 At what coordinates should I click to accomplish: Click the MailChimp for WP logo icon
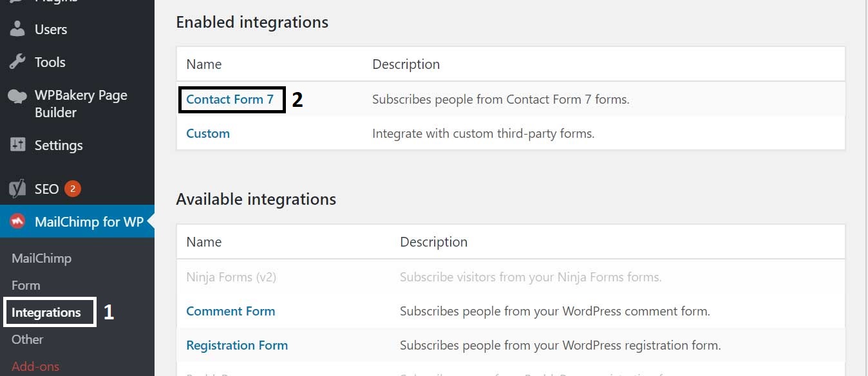[17, 221]
